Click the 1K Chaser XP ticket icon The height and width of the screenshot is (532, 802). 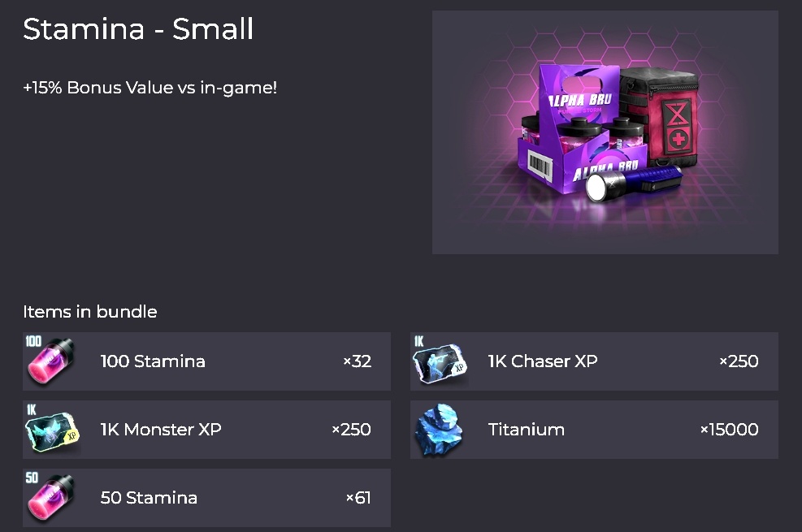[440, 361]
